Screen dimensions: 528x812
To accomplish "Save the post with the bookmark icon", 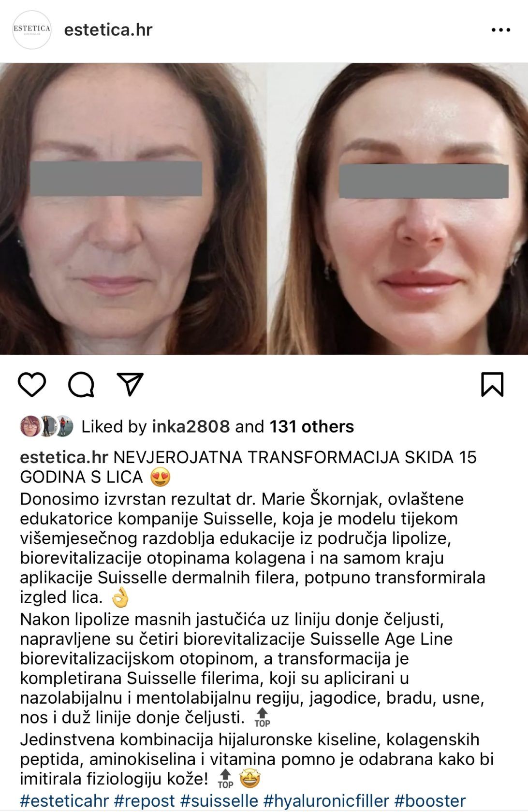I will [x=492, y=384].
